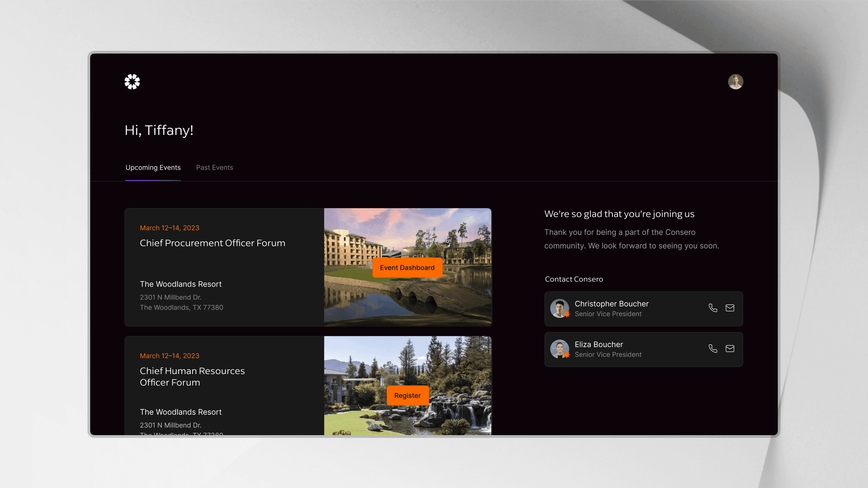
Task: Select Eliza Boucher's avatar photo
Action: tap(559, 349)
